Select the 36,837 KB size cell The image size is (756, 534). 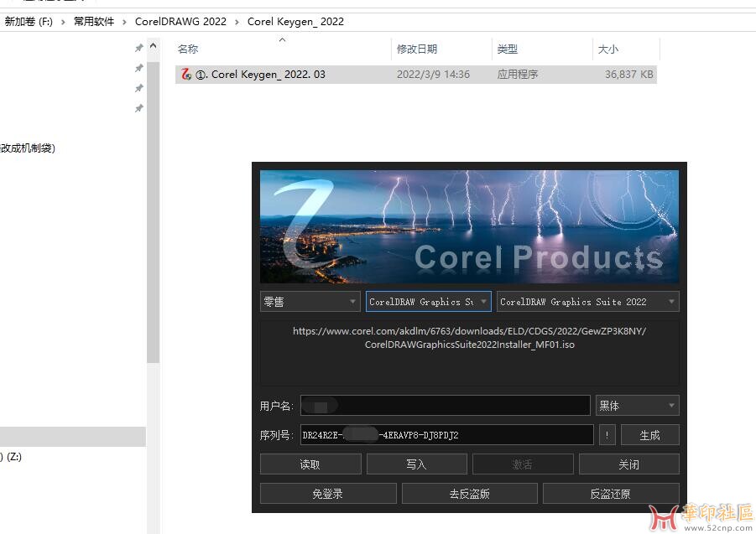pos(629,74)
